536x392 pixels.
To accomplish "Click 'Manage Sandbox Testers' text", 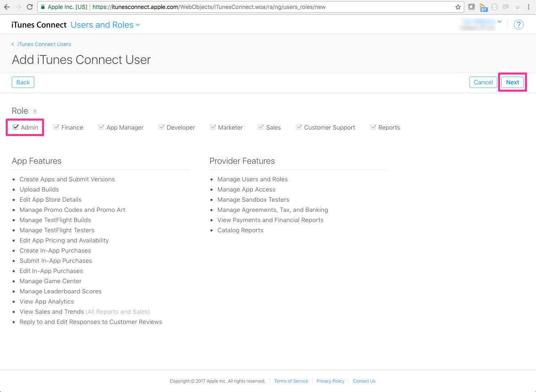I will coord(253,200).
